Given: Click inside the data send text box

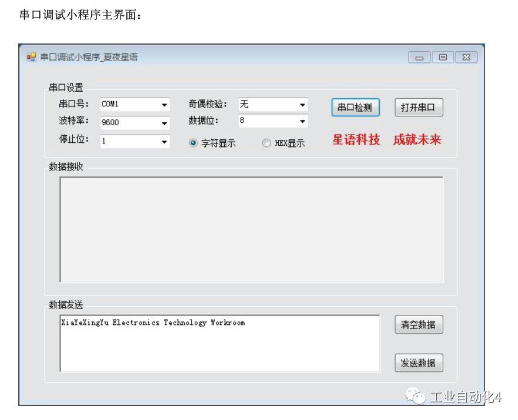Looking at the screenshot, I should point(220,344).
